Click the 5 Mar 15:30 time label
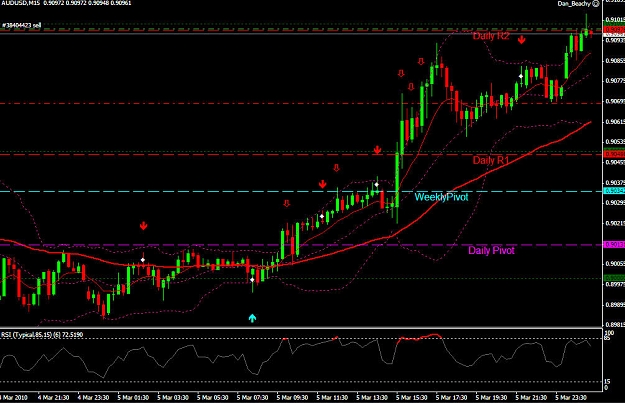This screenshot has width=625, height=404. tap(412, 398)
